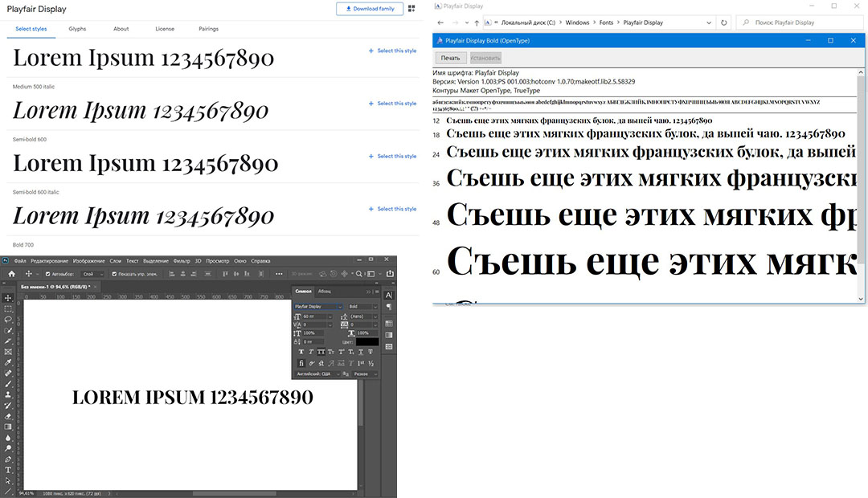Select Medium 500 italic style link
This screenshot has height=498, width=868.
[x=392, y=104]
